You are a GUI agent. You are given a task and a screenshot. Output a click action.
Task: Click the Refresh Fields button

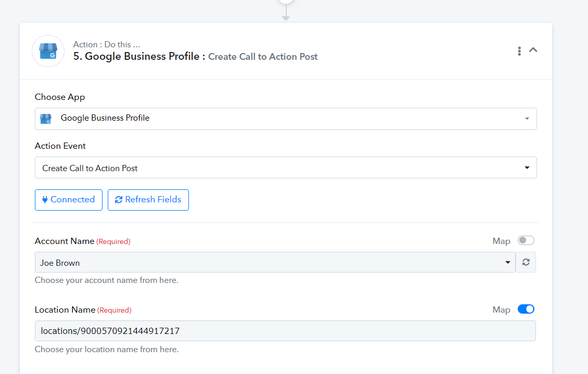click(x=148, y=200)
